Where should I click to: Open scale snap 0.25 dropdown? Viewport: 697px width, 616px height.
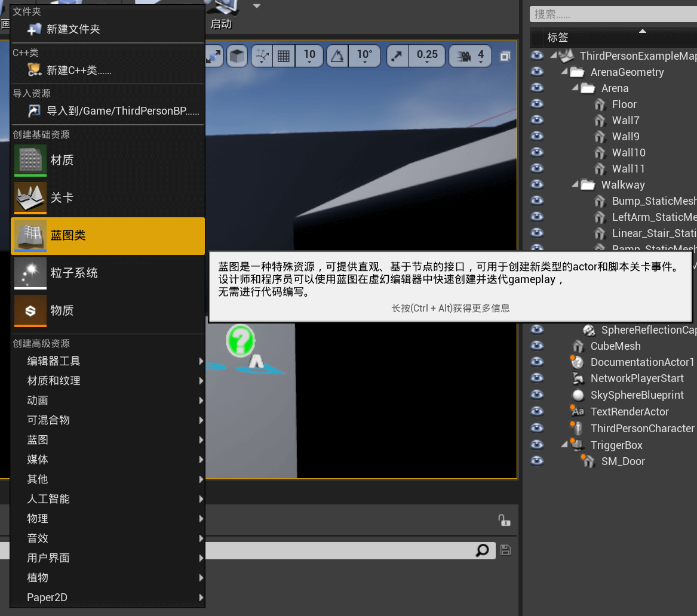[x=426, y=56]
